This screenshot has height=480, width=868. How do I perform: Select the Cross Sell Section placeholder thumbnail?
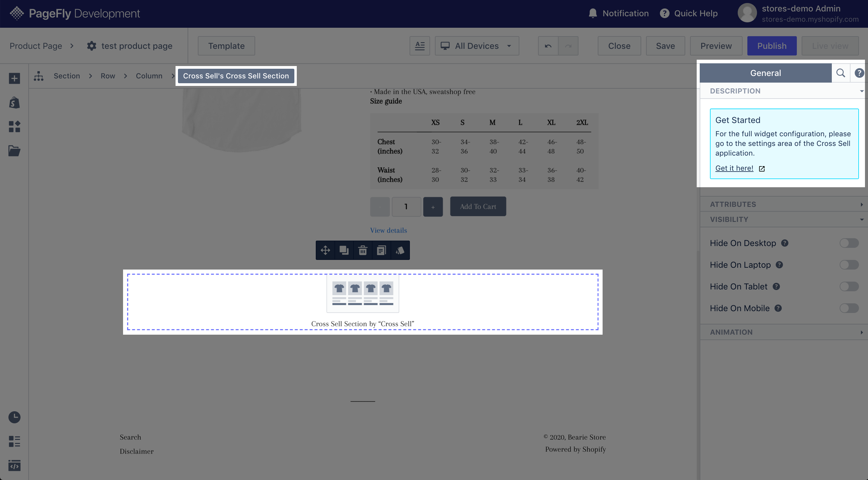click(363, 293)
